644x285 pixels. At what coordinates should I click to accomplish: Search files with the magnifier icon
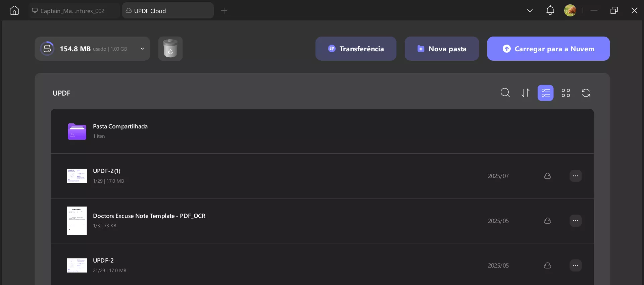[505, 93]
